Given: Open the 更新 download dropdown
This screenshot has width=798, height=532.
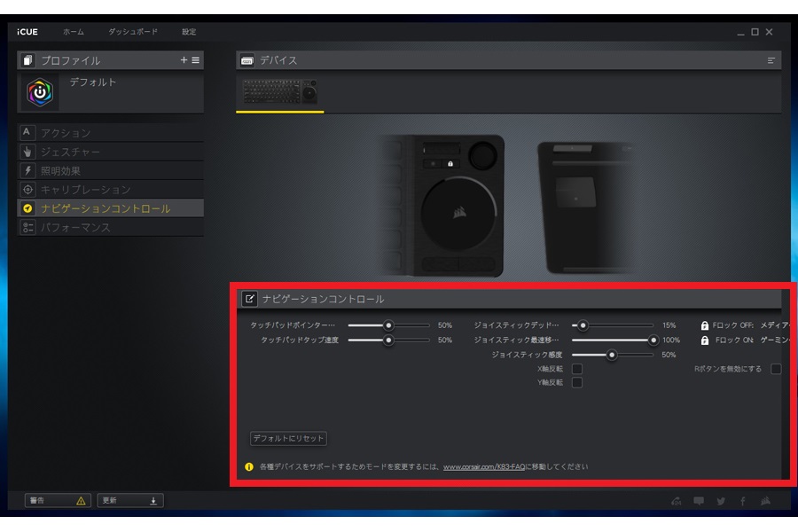Looking at the screenshot, I should (130, 500).
